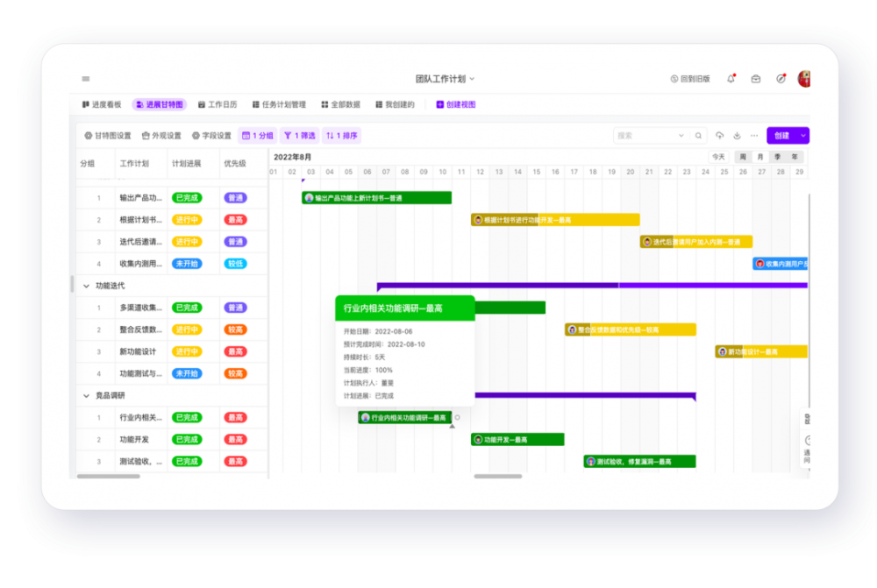Click in the 搜索 search field
The image size is (877, 588).
tap(643, 136)
